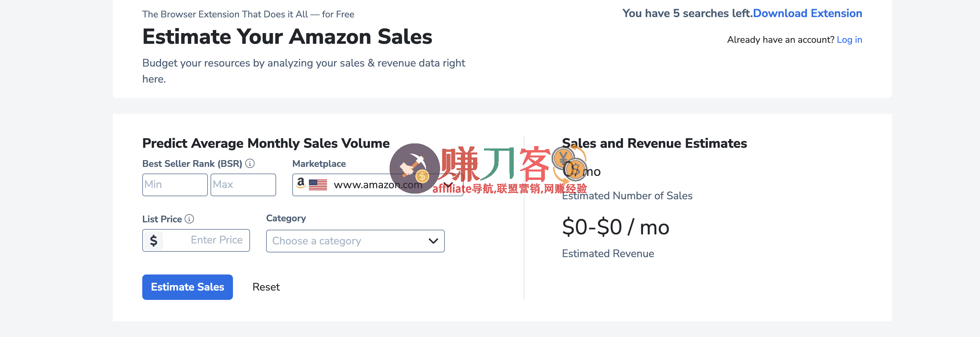The image size is (980, 337).
Task: Click the pickaxe watermark logo
Action: point(415,168)
